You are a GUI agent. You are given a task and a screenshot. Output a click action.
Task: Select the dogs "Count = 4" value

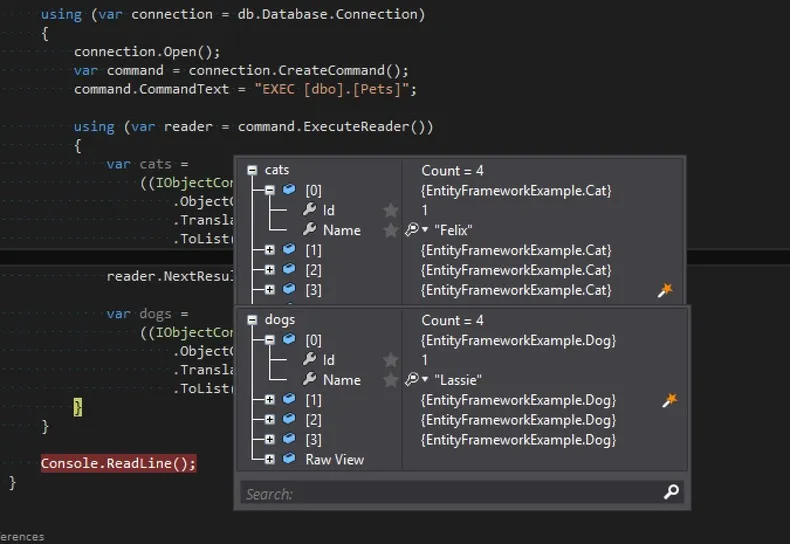pos(452,320)
